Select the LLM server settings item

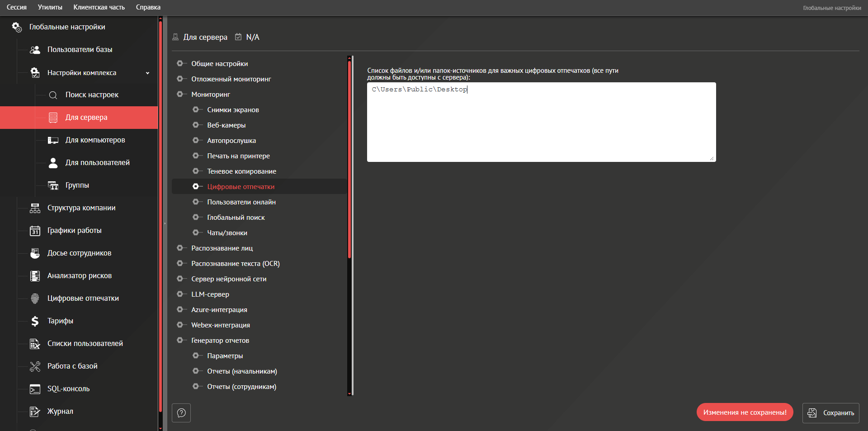(210, 294)
